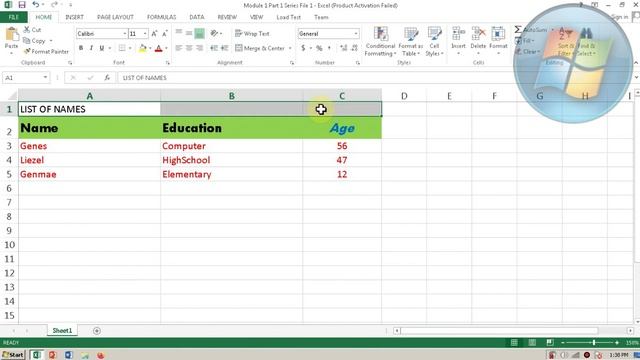Open Cell Styles gallery

pos(434,42)
